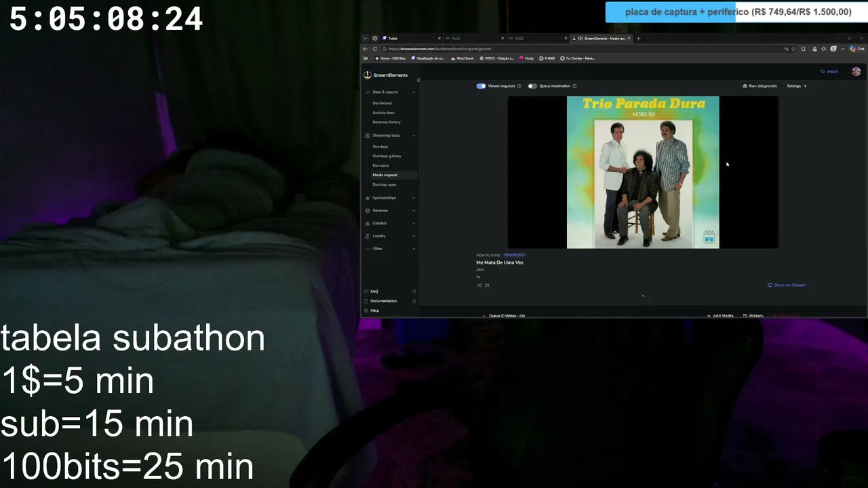
Task: Open the user profile avatar in StreamElements
Action: (856, 71)
